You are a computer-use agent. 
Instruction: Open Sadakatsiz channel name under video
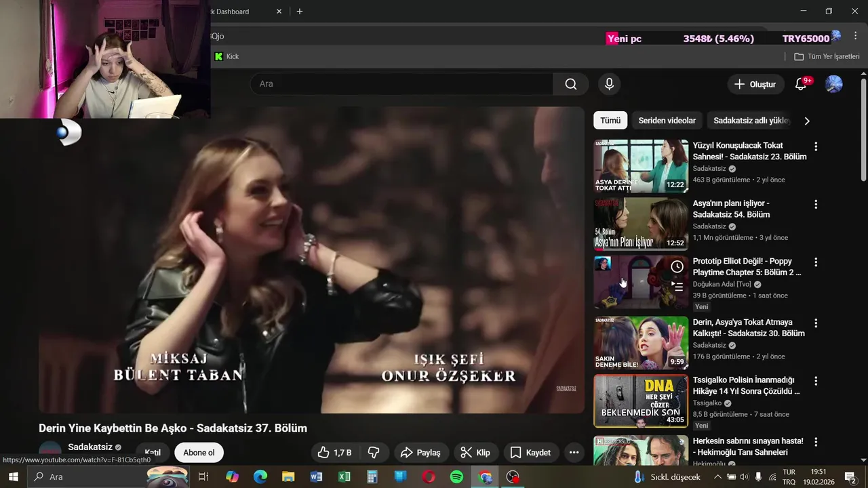point(90,447)
